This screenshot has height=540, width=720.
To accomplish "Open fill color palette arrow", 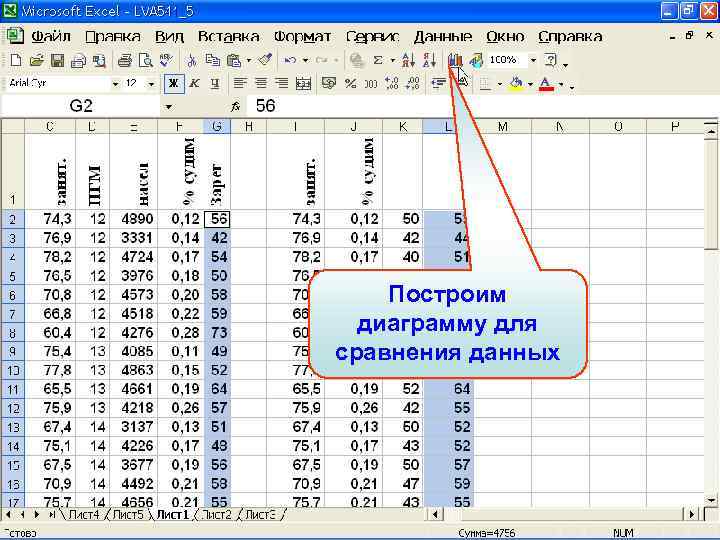I will pyautogui.click(x=530, y=84).
